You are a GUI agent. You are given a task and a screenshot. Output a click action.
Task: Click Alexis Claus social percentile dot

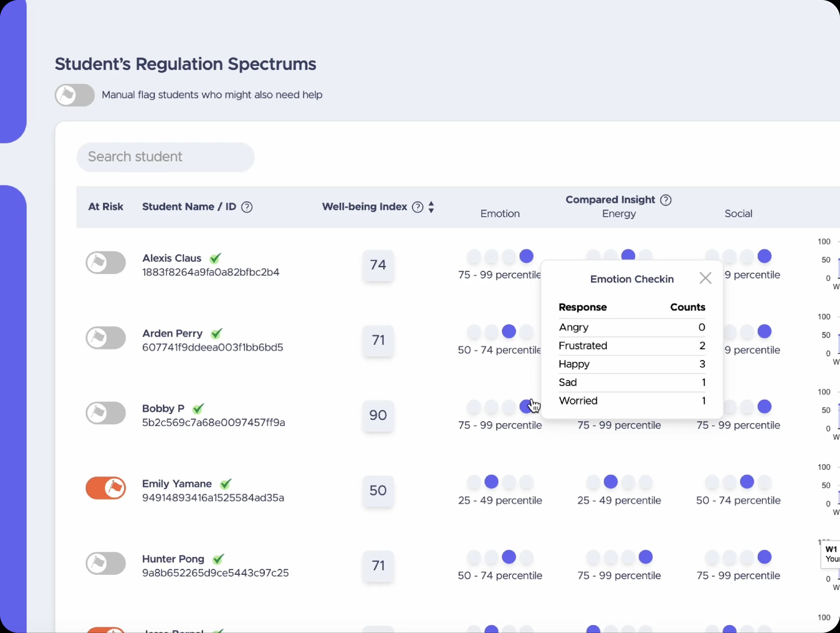point(765,256)
